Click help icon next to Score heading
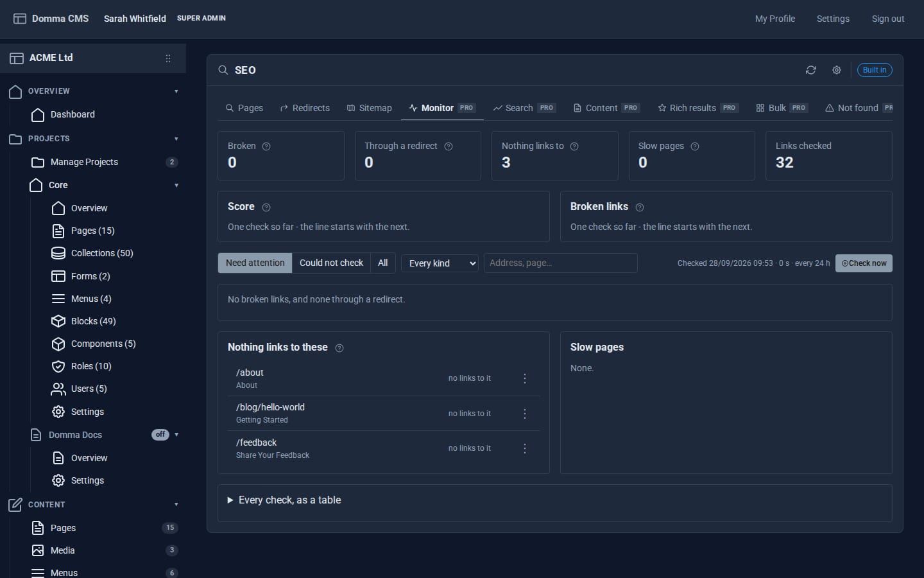The height and width of the screenshot is (578, 924). pyautogui.click(x=266, y=207)
